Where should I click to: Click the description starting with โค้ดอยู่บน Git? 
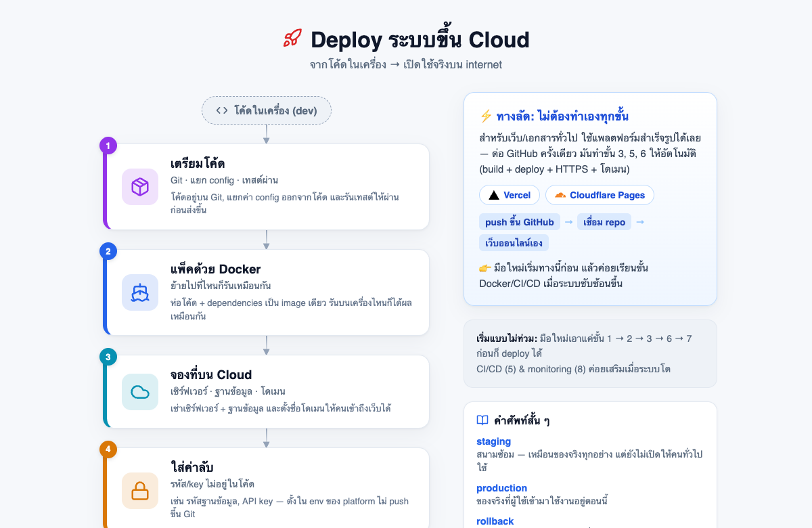pos(284,204)
